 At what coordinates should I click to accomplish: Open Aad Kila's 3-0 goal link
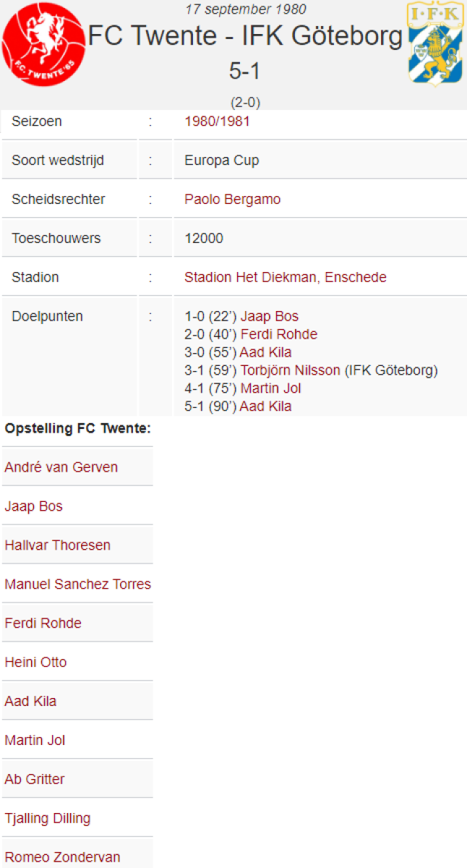pyautogui.click(x=265, y=353)
